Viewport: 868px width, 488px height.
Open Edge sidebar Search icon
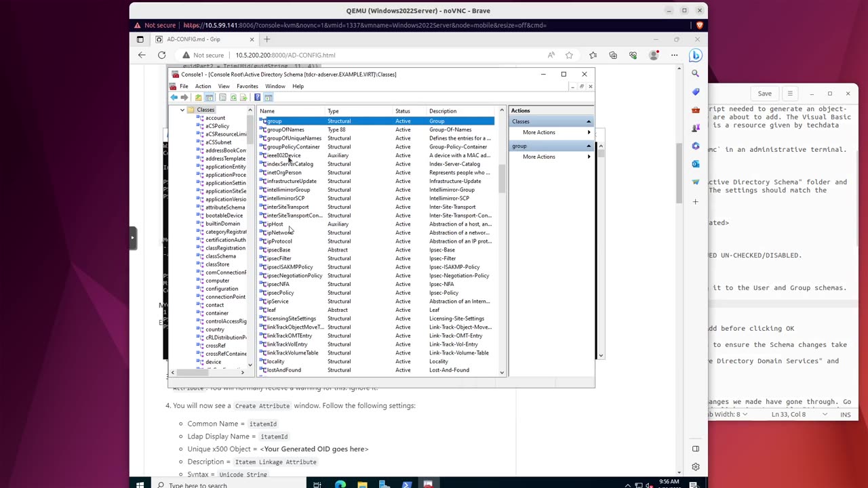[695, 73]
